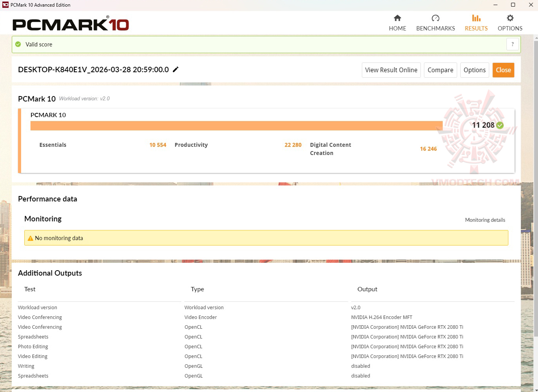Switch to the OPTIONS tab label
The height and width of the screenshot is (392, 538).
pyautogui.click(x=510, y=29)
